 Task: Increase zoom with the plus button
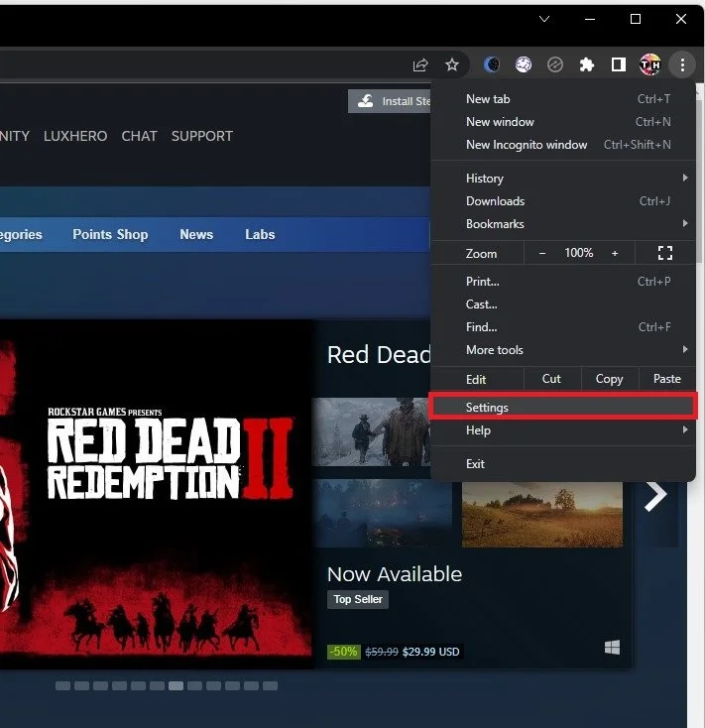coord(615,253)
